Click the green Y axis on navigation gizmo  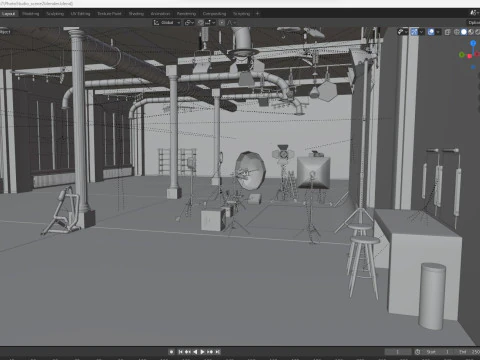[x=462, y=54]
